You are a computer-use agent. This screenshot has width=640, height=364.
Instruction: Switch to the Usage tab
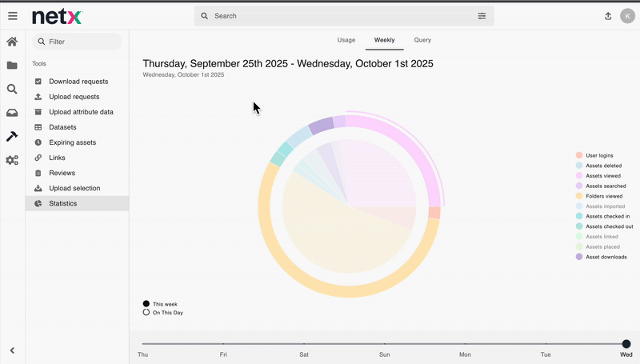(346, 40)
